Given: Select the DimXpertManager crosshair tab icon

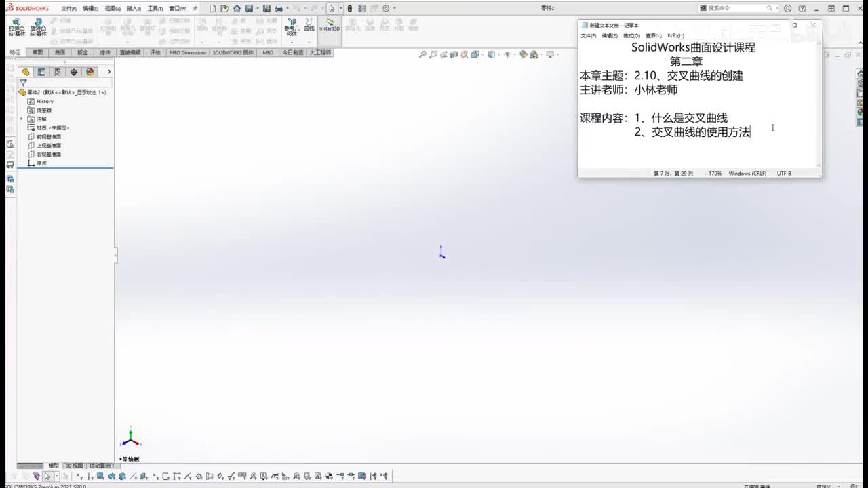Looking at the screenshot, I should (74, 72).
